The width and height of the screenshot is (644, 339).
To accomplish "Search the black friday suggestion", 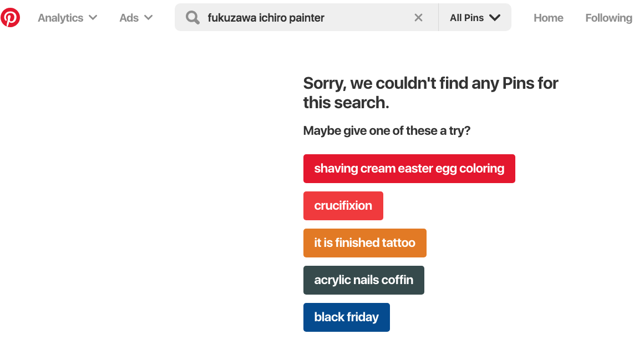I will point(346,317).
